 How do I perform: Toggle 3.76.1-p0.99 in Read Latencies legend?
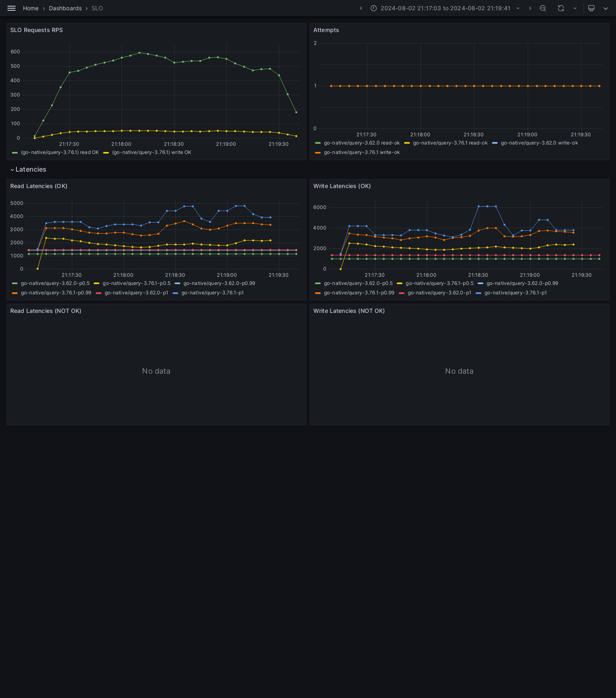(x=56, y=293)
